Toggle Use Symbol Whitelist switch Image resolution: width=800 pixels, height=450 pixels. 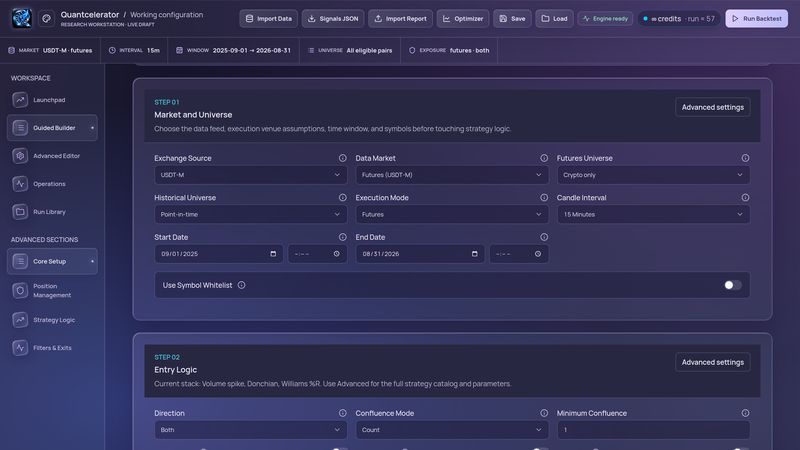[x=733, y=285]
